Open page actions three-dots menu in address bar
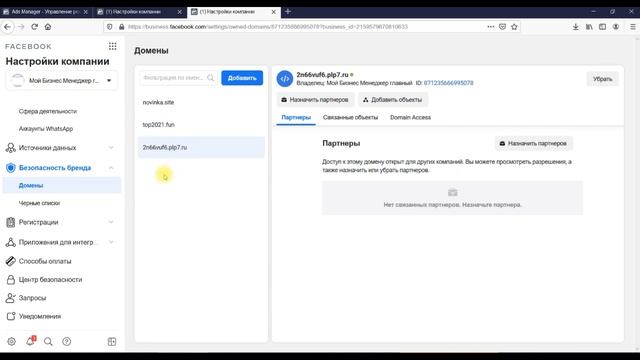 point(490,27)
